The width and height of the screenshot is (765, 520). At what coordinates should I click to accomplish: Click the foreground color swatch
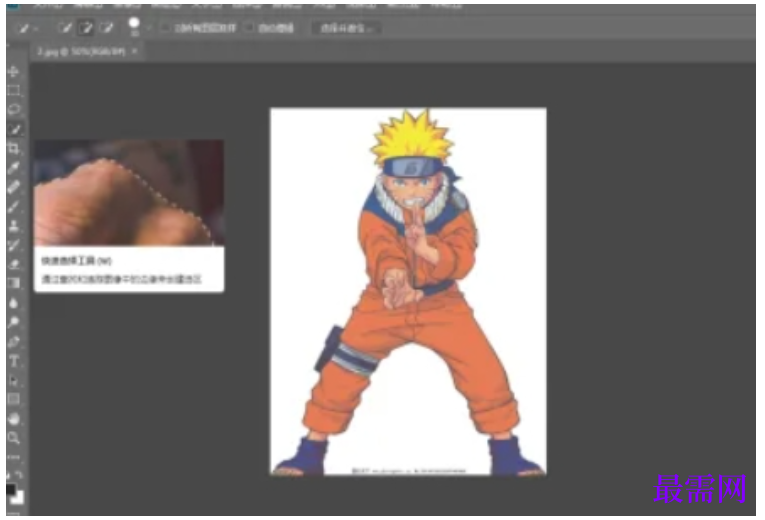[11, 489]
